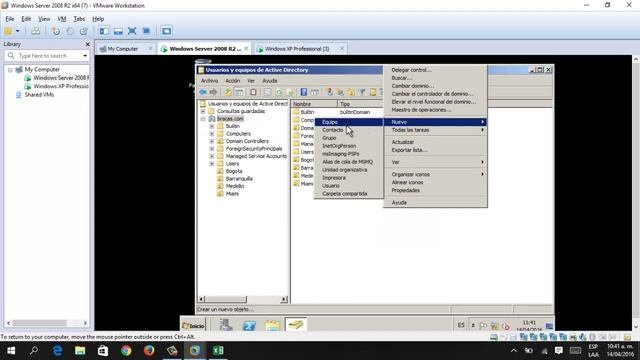Open Excel from Windows taskbar
The width and height of the screenshot is (640, 360).
click(218, 351)
